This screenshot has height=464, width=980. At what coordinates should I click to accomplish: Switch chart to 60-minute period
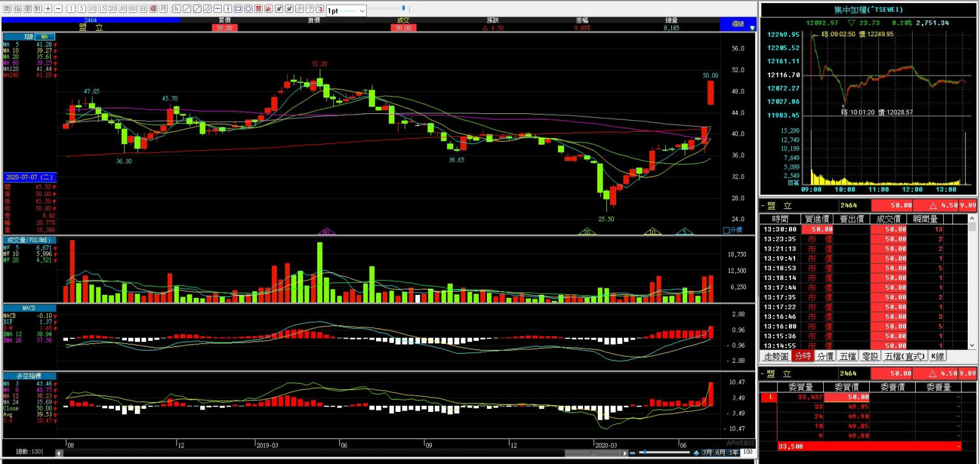pos(133,9)
